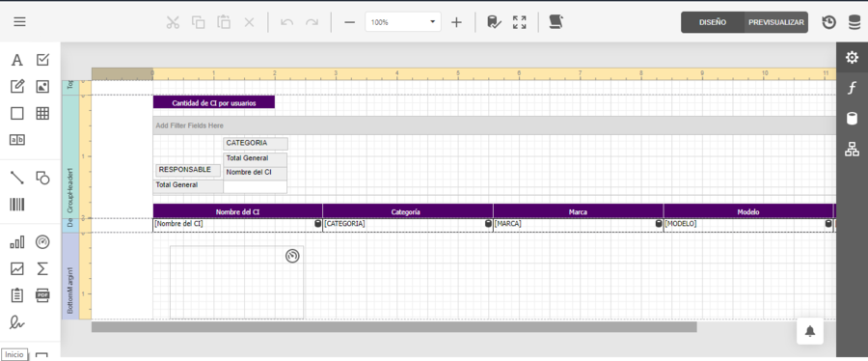Screen dimensions: 868x361
Task: Open the notifications bell
Action: click(810, 331)
